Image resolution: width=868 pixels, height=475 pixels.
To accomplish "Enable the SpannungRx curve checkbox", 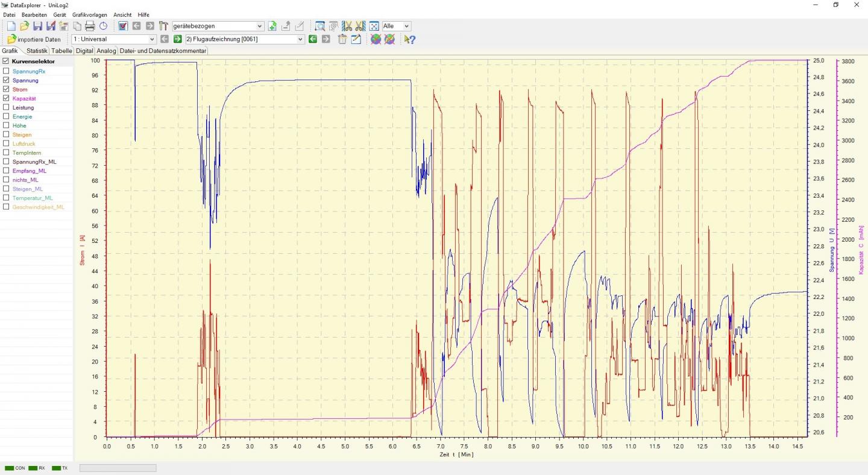I will [x=6, y=71].
